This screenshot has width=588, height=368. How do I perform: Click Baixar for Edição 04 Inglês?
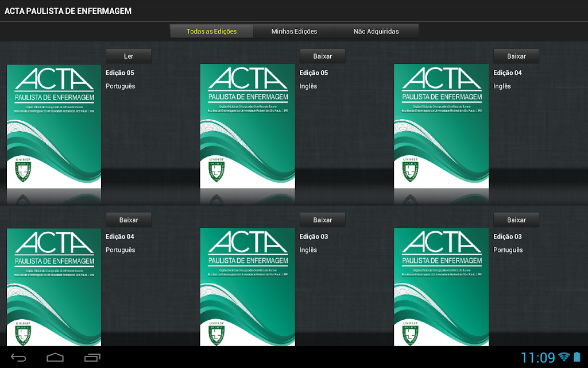click(x=516, y=56)
